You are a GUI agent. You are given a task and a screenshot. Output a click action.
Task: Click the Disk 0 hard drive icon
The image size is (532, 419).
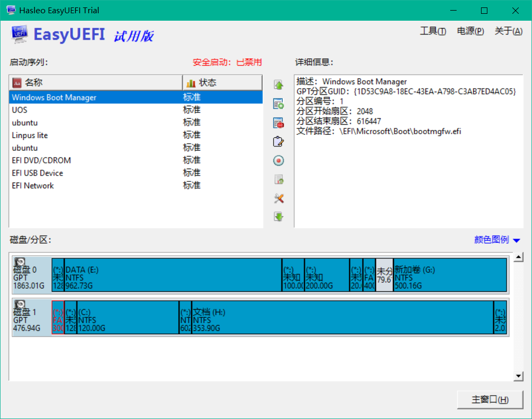tap(20, 263)
